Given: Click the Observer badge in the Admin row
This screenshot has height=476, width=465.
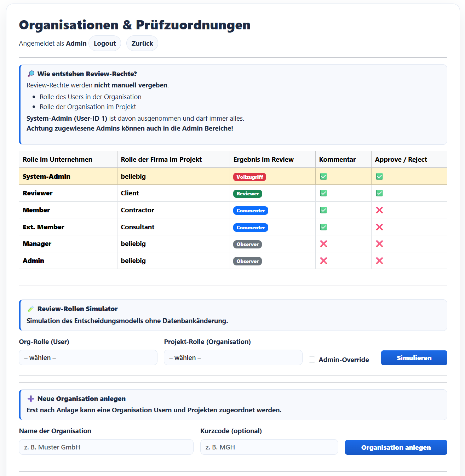Looking at the screenshot, I should coord(247,261).
